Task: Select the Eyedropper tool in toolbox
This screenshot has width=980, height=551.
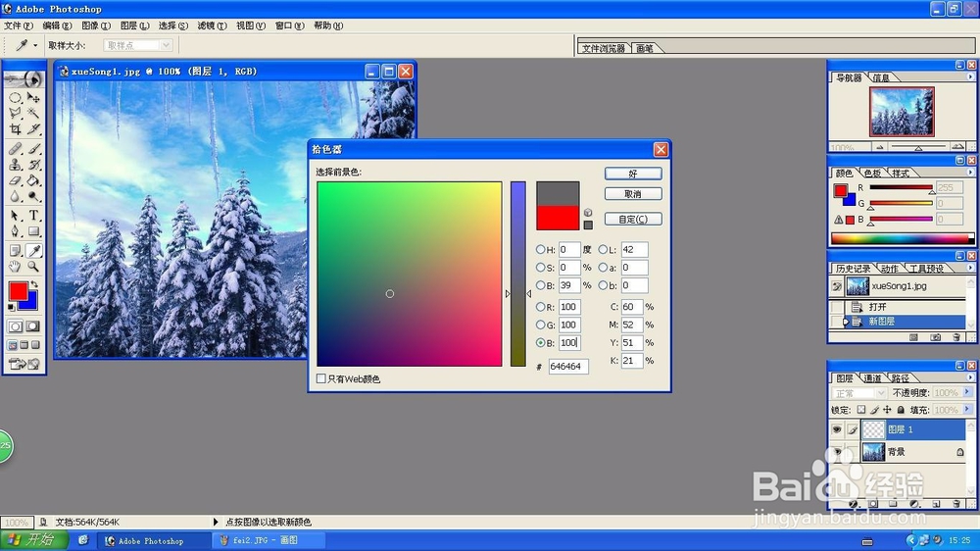Action: 33,251
